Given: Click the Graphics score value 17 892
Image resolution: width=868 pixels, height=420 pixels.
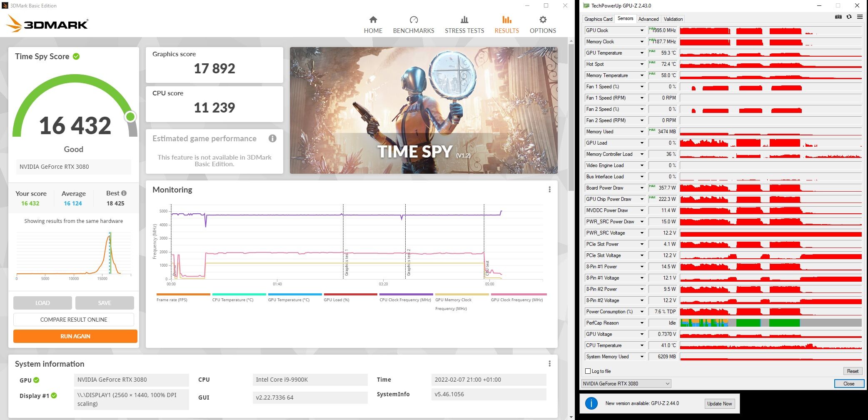Looking at the screenshot, I should click(215, 68).
